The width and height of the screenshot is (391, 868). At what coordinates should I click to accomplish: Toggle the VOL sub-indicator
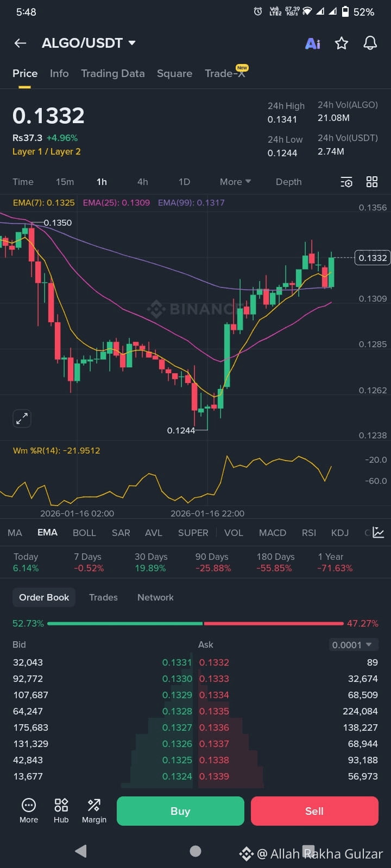pos(234,533)
